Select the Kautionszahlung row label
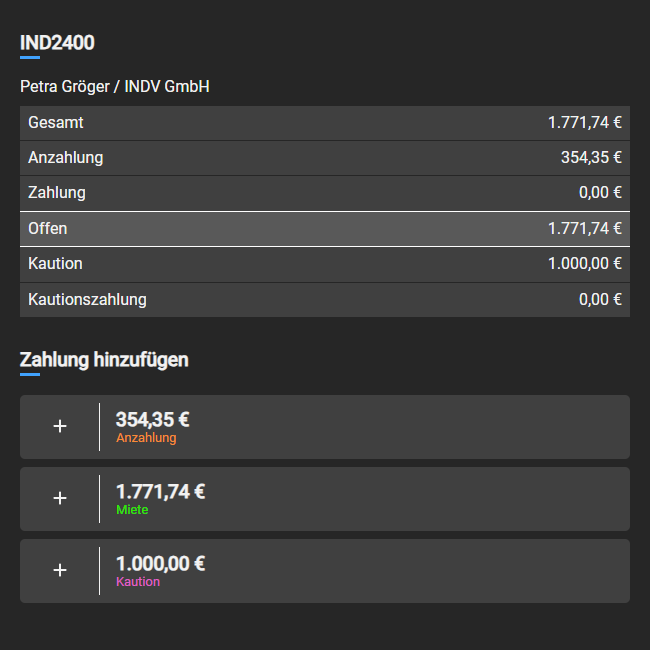The image size is (650, 650). 87,299
